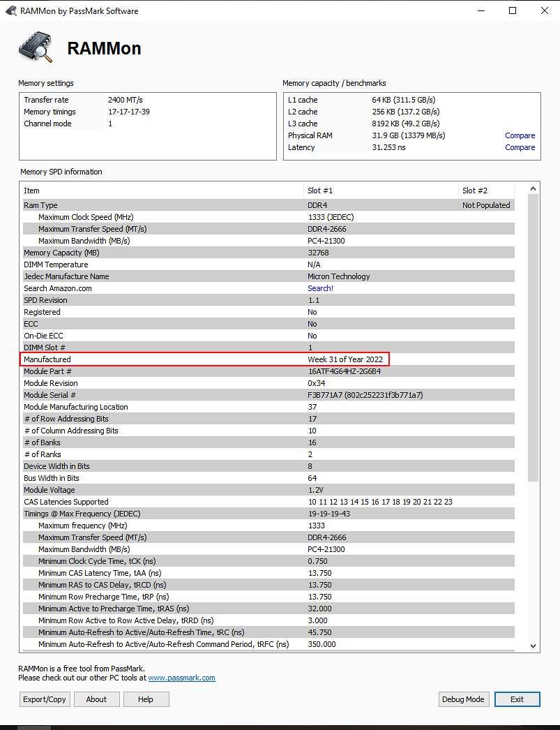Select the Module Part # row
560x730 pixels.
(x=268, y=371)
